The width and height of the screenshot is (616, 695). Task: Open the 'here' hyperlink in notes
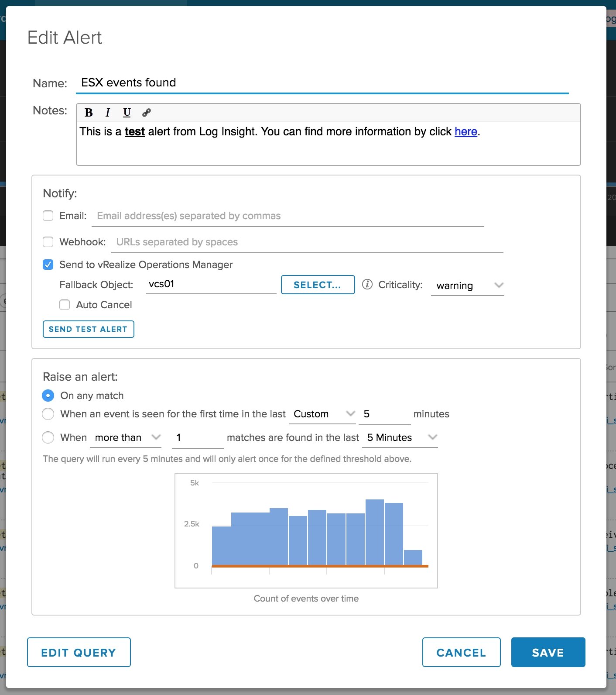pyautogui.click(x=465, y=132)
